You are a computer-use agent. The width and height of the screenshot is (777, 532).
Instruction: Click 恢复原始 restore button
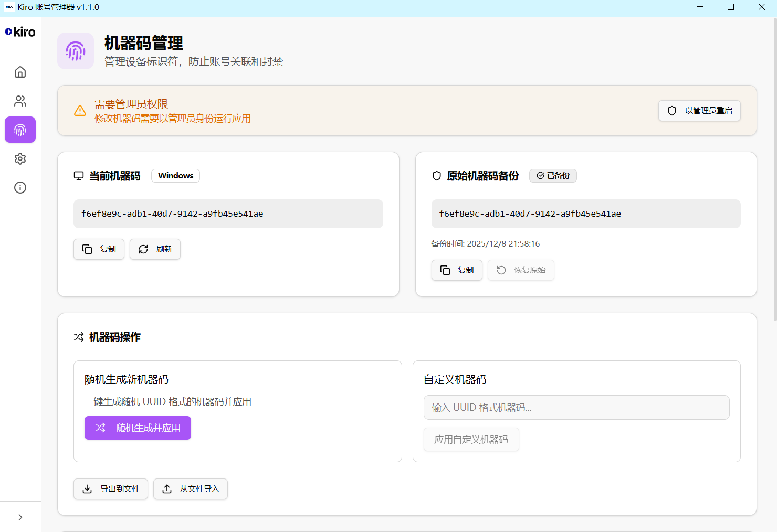[521, 270]
